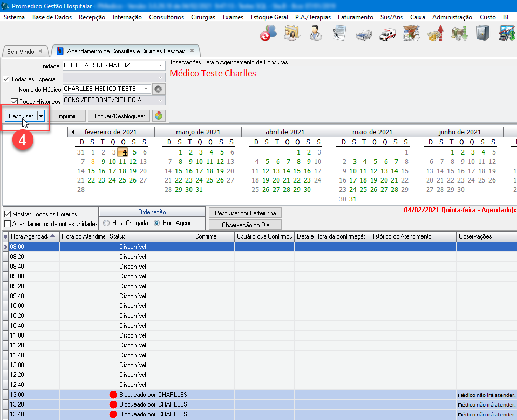Click the hospital bed toolbar icon

pyautogui.click(x=363, y=35)
